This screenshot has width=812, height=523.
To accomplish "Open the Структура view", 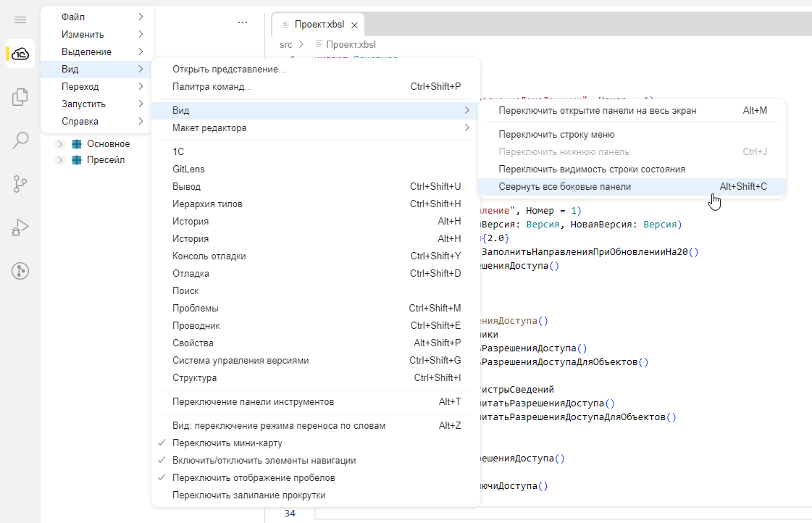I will [x=316, y=378].
